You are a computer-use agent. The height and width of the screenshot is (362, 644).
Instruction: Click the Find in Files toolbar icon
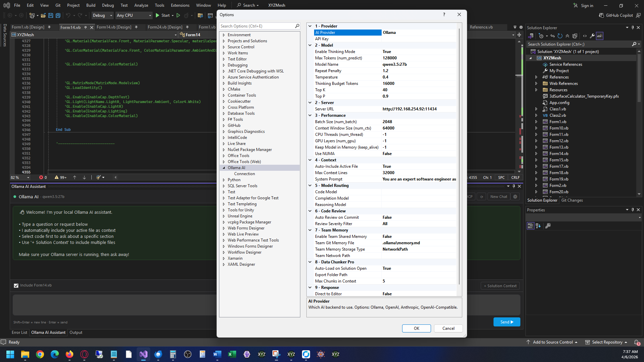[x=200, y=15]
